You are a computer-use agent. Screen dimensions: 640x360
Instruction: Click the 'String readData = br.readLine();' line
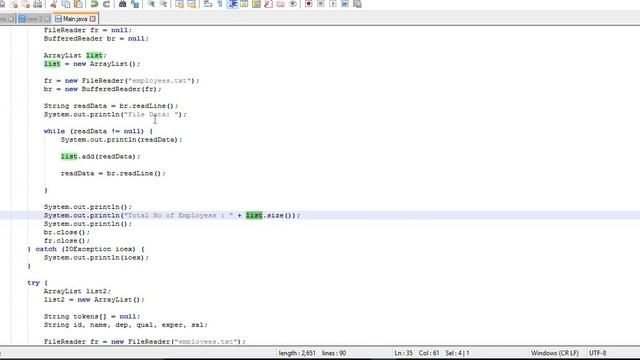[x=111, y=106]
